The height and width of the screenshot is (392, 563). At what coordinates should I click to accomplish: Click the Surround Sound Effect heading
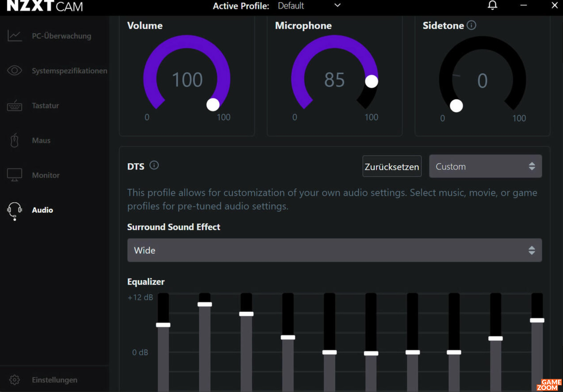pos(174,227)
